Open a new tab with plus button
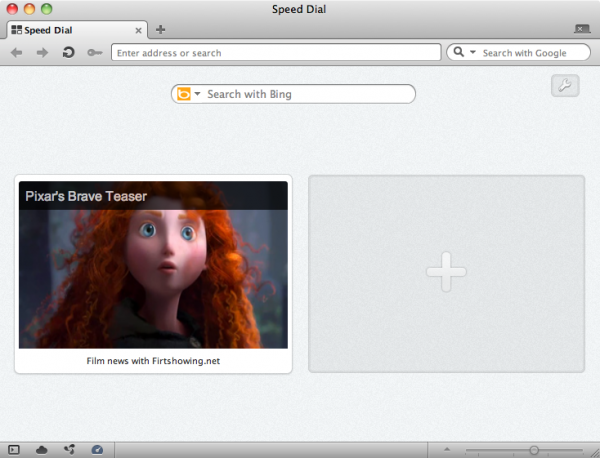The height and width of the screenshot is (458, 600). click(x=160, y=30)
